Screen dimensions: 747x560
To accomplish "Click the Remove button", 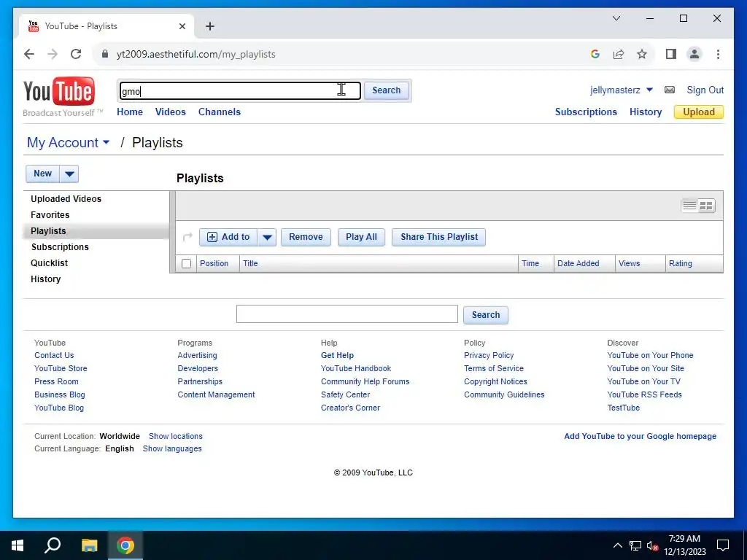I will click(306, 237).
